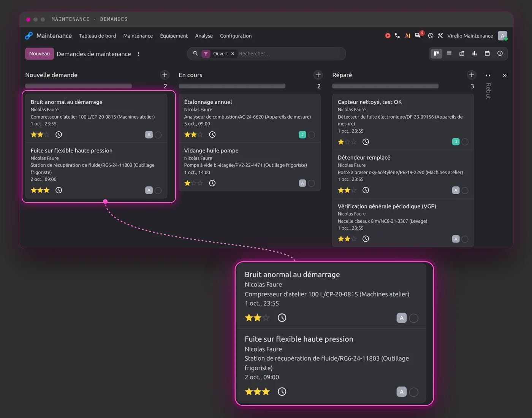
Task: Open activity clock on Vérification générale périodique card
Action: [x=366, y=239]
